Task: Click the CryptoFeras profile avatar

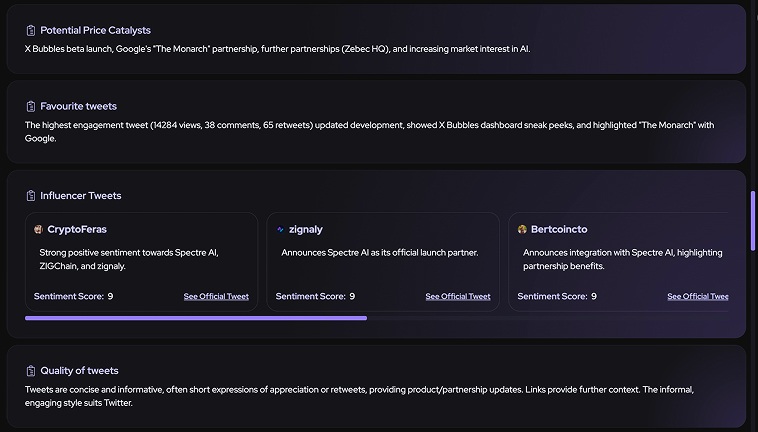Action: (x=38, y=230)
